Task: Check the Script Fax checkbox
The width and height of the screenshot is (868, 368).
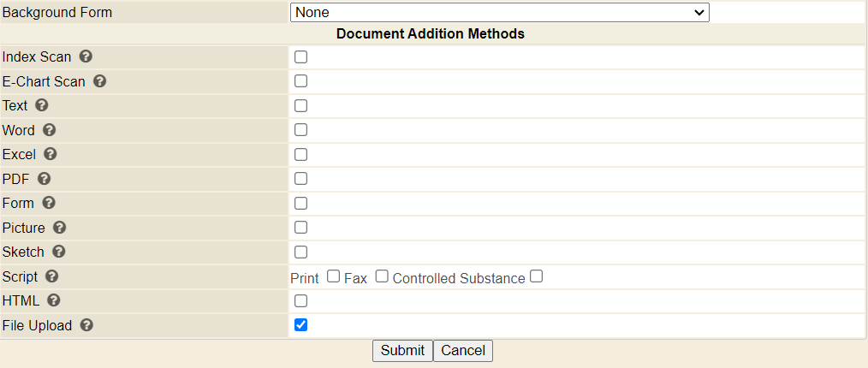Action: [x=382, y=276]
